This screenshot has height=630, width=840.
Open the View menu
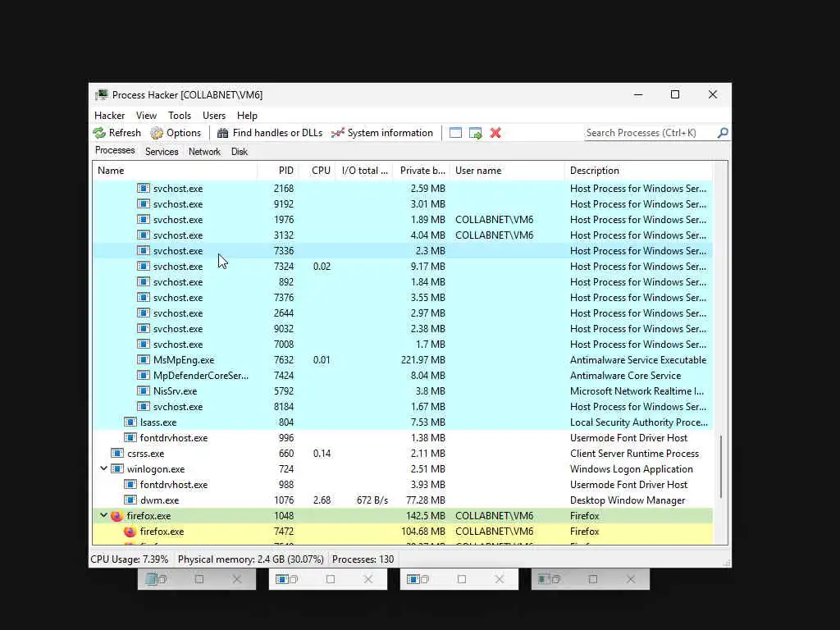point(146,116)
